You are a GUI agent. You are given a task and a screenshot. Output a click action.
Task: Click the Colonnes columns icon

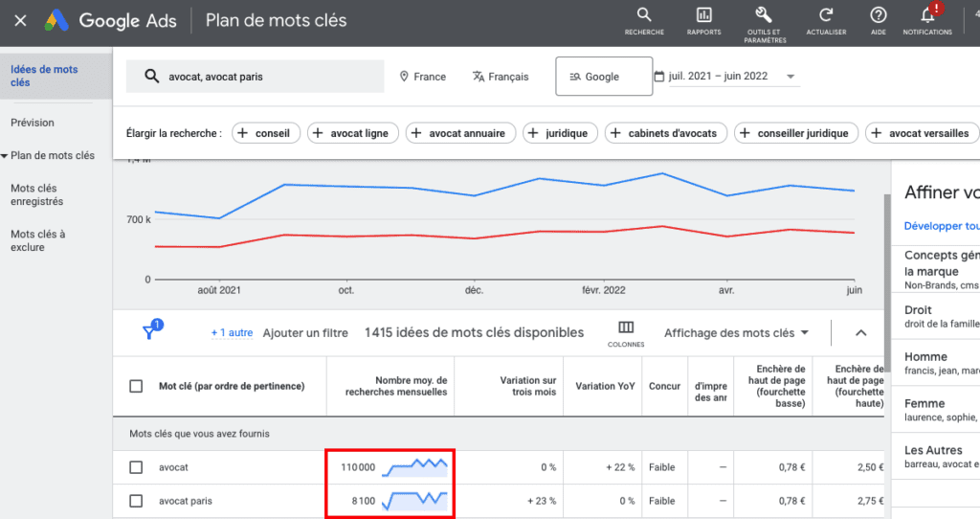click(x=626, y=328)
